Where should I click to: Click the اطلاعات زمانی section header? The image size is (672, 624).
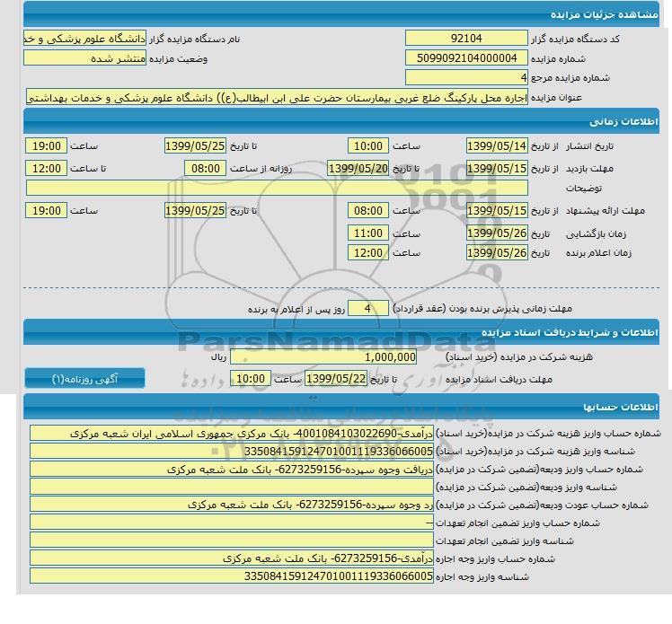pos(341,121)
